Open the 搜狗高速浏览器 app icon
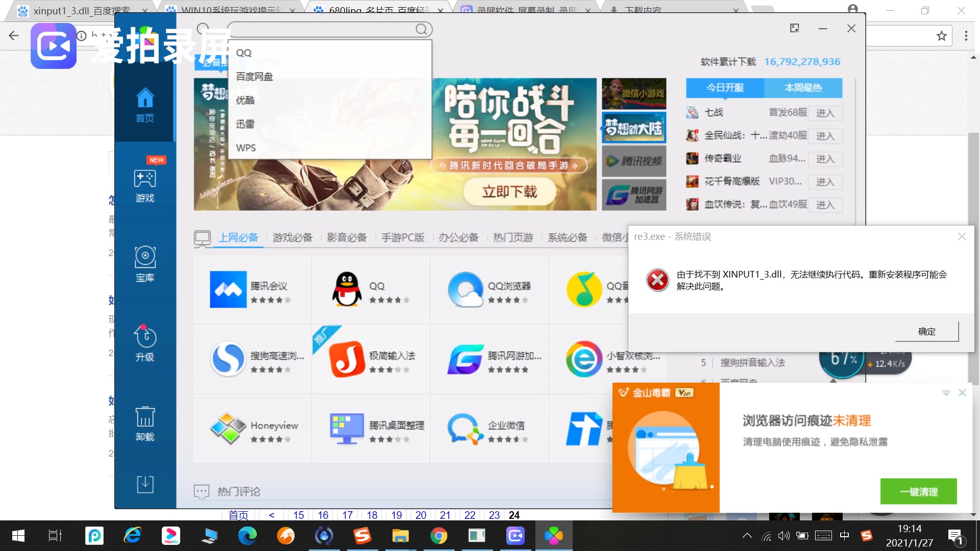Image resolution: width=980 pixels, height=551 pixels. tap(228, 359)
